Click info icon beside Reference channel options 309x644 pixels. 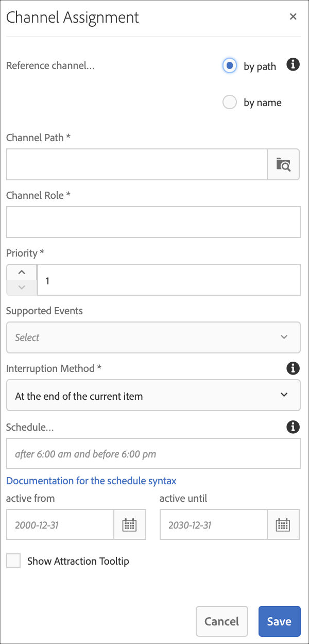pyautogui.click(x=293, y=65)
